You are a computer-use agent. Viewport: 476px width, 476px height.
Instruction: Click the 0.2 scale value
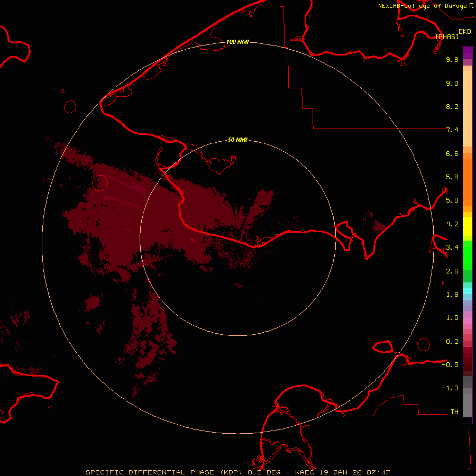pos(452,342)
